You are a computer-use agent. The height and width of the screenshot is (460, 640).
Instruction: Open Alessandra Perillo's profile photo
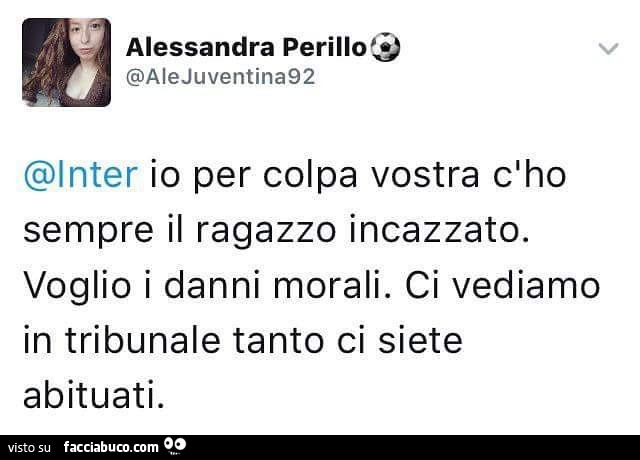pyautogui.click(x=67, y=62)
